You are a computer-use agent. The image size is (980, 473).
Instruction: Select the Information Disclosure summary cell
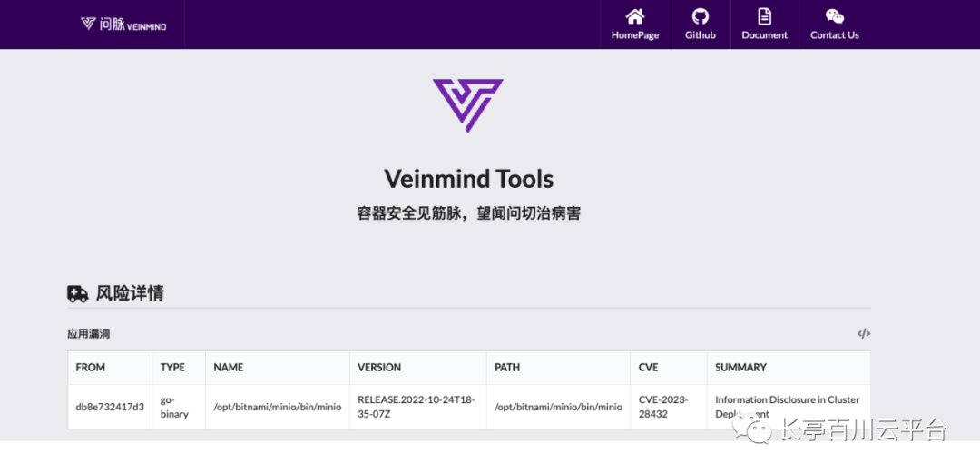tap(789, 407)
